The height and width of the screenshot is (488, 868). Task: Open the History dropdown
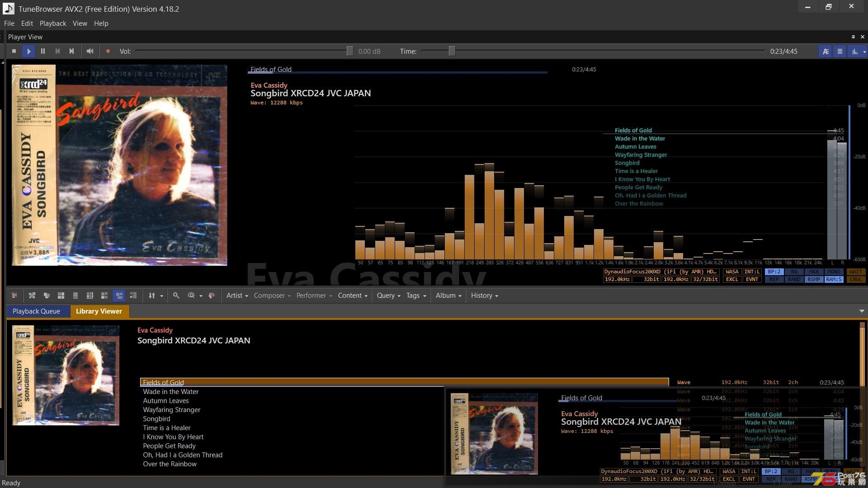pyautogui.click(x=484, y=296)
